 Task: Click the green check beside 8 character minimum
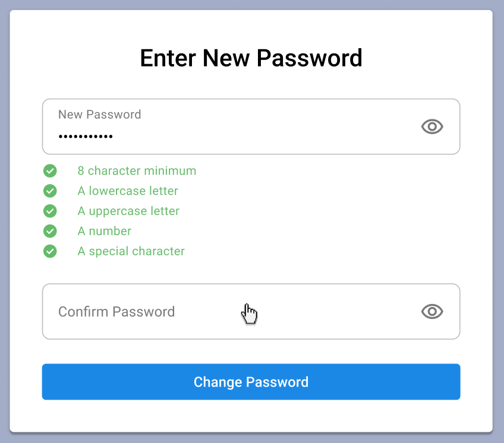pos(50,170)
